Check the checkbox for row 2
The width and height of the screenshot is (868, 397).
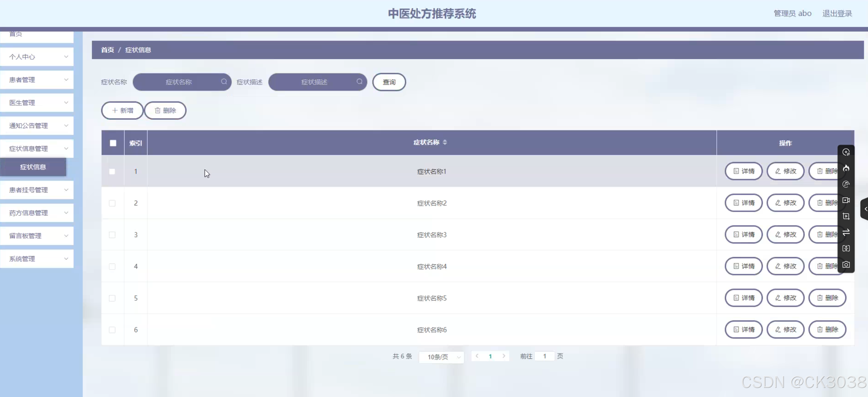112,203
